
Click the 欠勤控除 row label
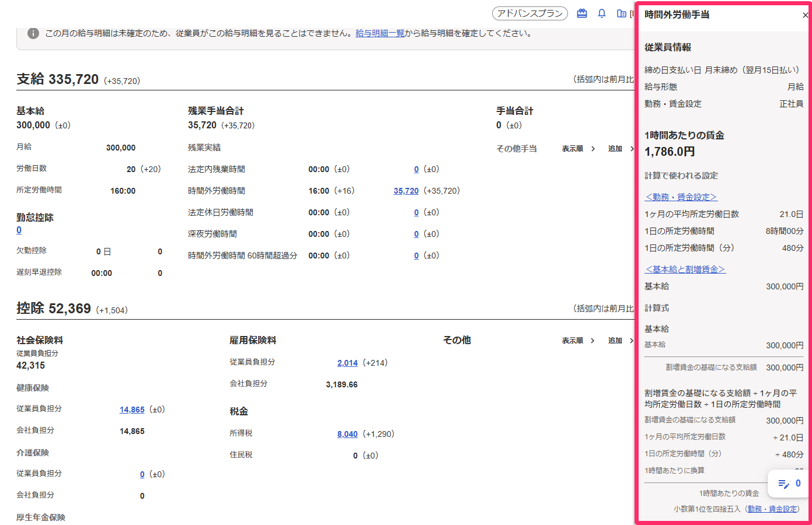(32, 250)
